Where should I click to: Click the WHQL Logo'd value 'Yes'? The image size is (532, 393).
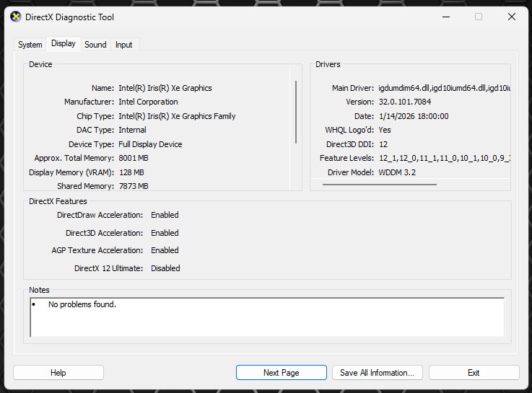[385, 130]
